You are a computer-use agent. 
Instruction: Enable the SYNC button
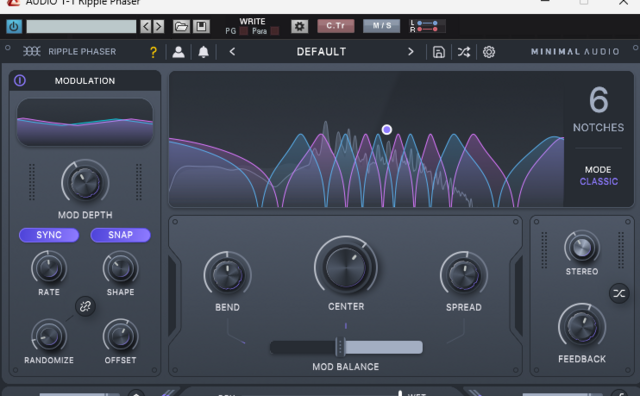click(49, 235)
